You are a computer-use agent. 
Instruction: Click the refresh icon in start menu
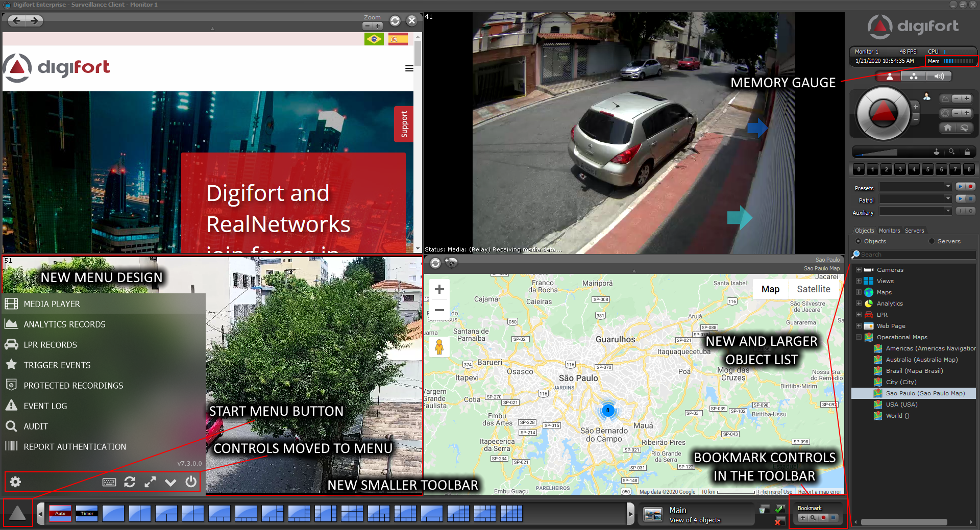130,482
